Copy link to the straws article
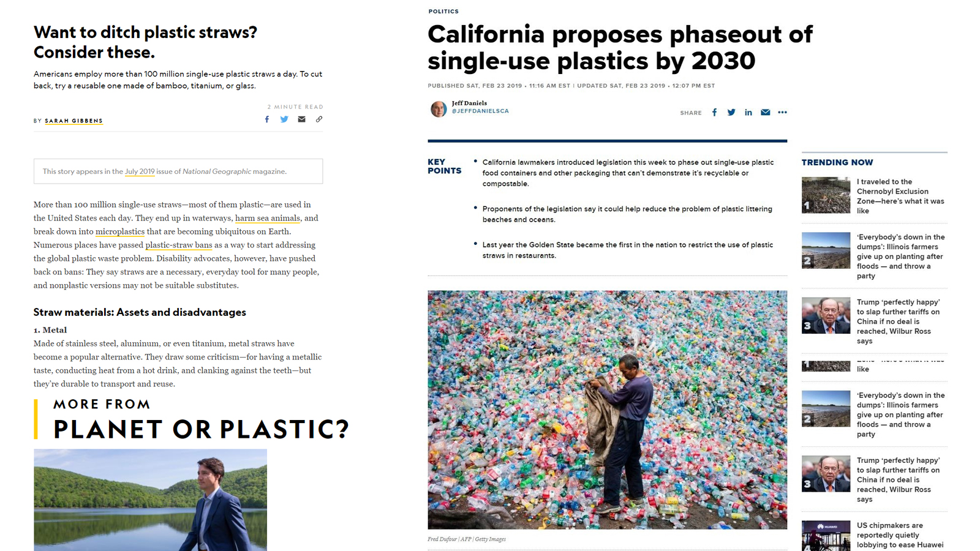This screenshot has width=980, height=551. (319, 119)
